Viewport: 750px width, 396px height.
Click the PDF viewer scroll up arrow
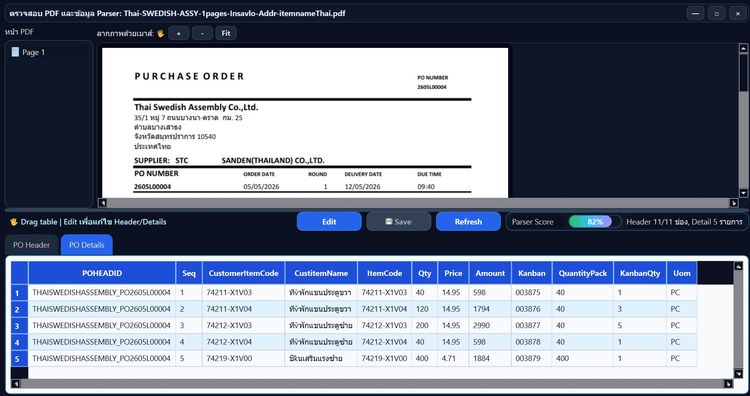tap(743, 48)
